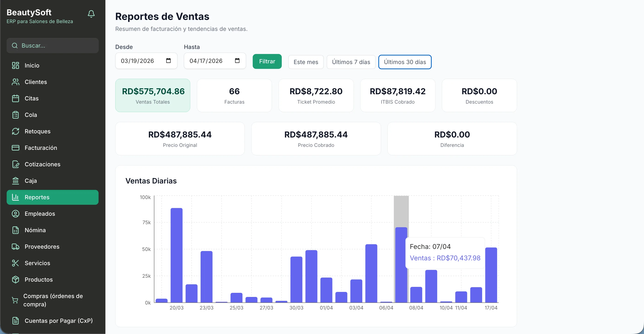Click the Proveedores truck icon

(x=16, y=247)
